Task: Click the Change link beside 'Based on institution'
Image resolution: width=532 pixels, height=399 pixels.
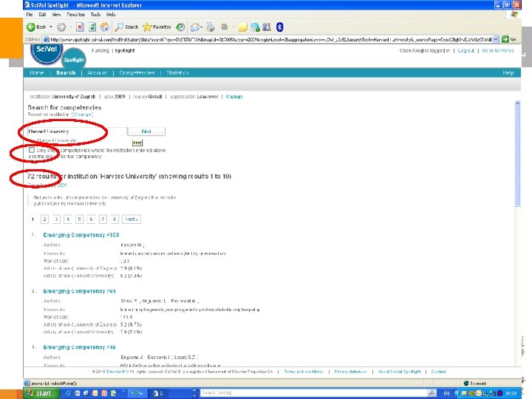Action: coord(83,115)
